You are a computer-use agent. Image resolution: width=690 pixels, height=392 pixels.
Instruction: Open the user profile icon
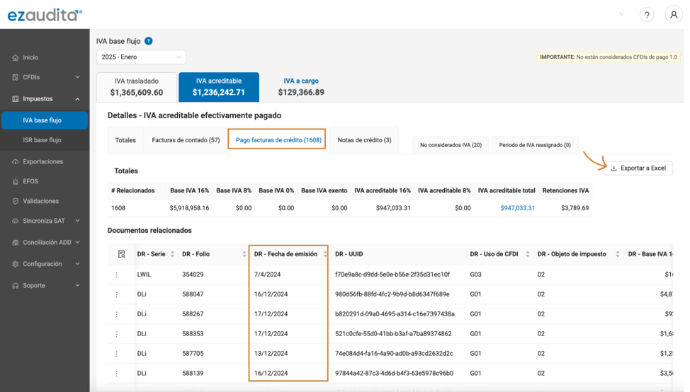click(x=673, y=15)
